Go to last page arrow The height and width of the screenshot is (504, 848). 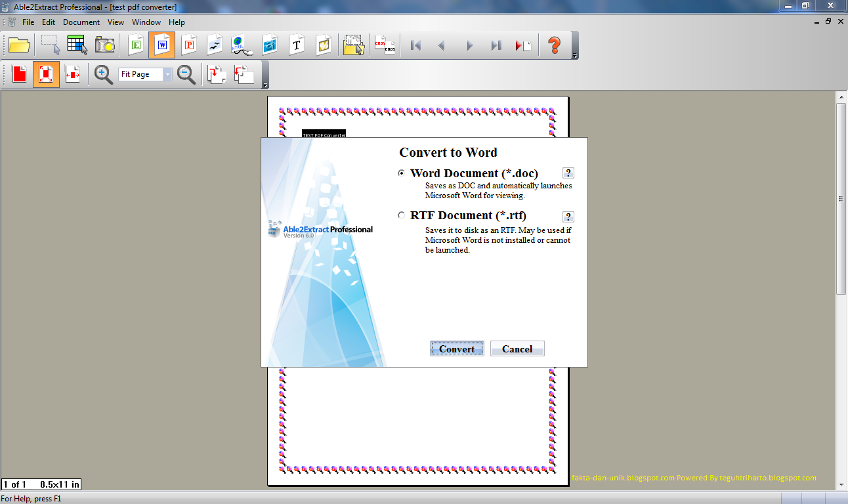pyautogui.click(x=496, y=45)
